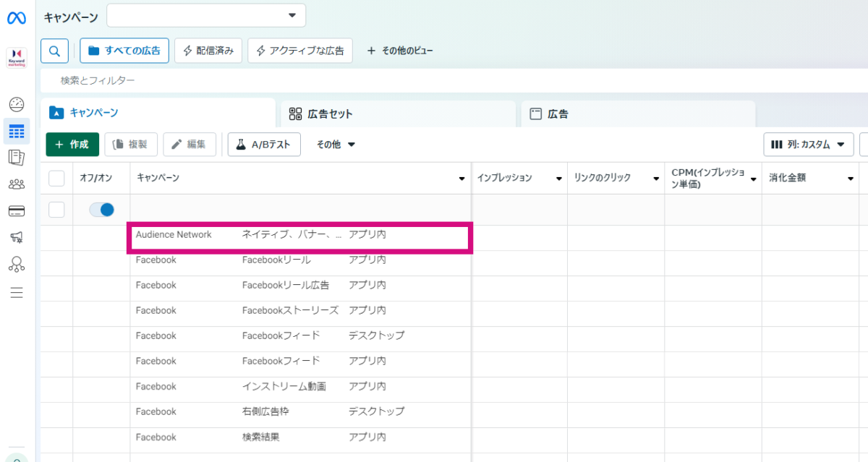This screenshot has height=462, width=868.
Task: Click the 複製 button
Action: click(x=131, y=145)
